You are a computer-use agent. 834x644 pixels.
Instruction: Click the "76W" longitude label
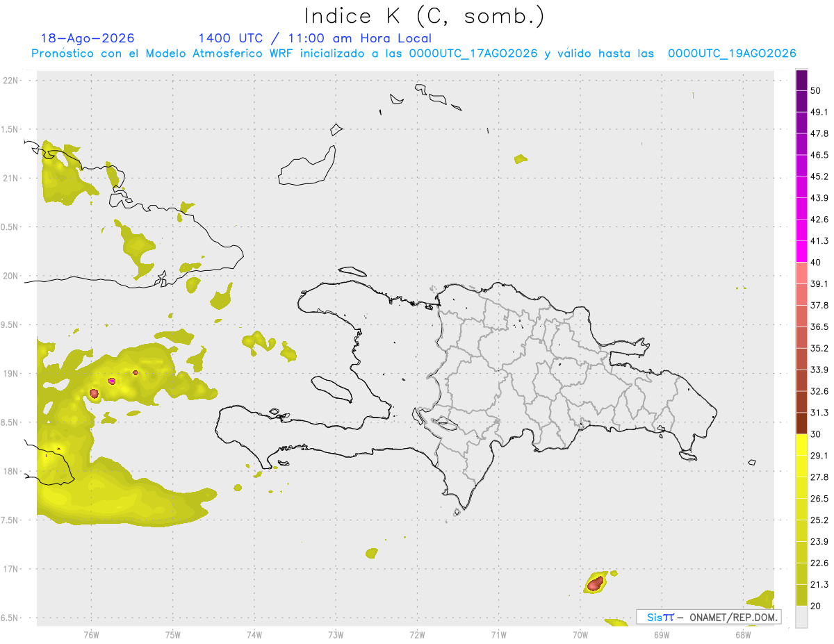click(x=91, y=635)
